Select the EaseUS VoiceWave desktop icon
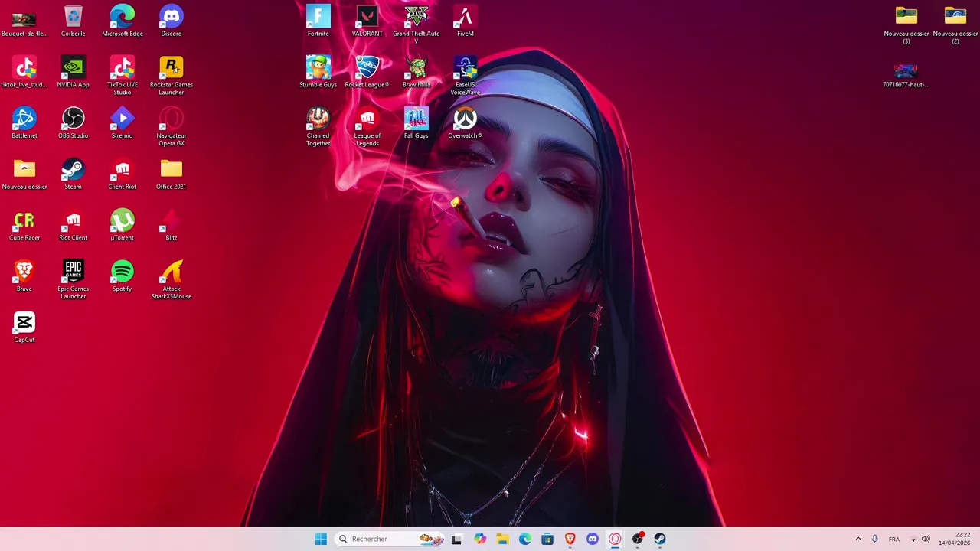This screenshot has height=551, width=980. pyautogui.click(x=465, y=76)
